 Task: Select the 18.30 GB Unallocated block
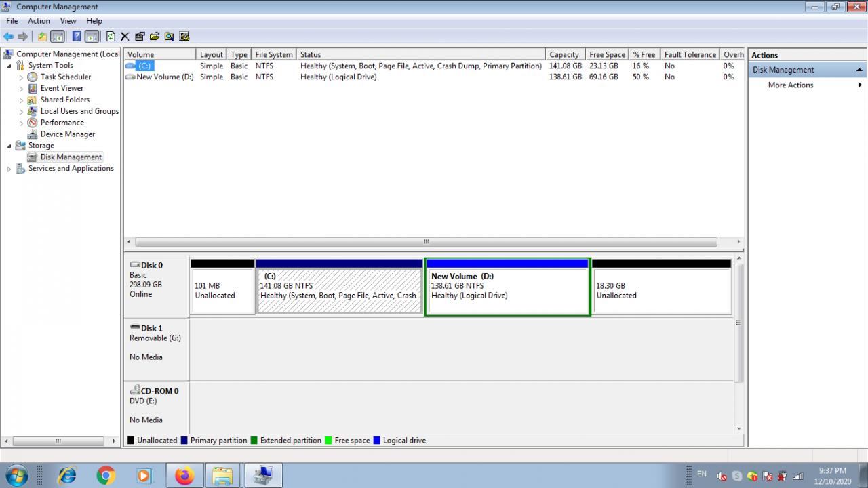pos(661,287)
